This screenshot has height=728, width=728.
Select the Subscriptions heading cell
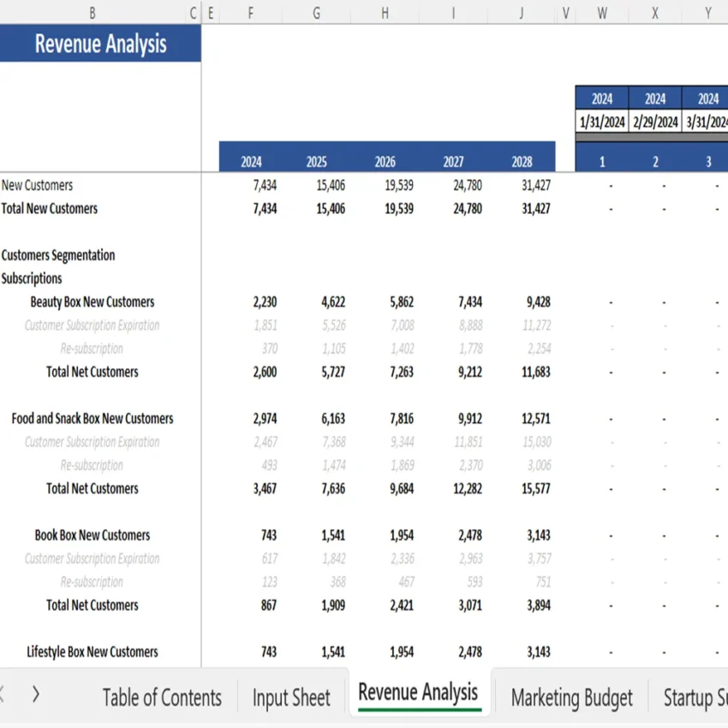tap(32, 277)
